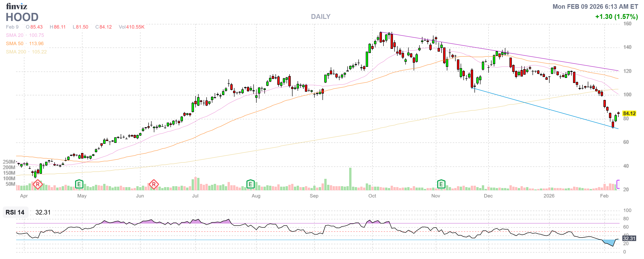Click the finviz logo

click(x=17, y=6)
